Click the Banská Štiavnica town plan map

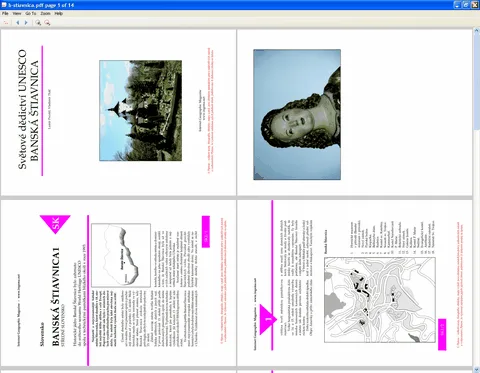tap(380, 300)
